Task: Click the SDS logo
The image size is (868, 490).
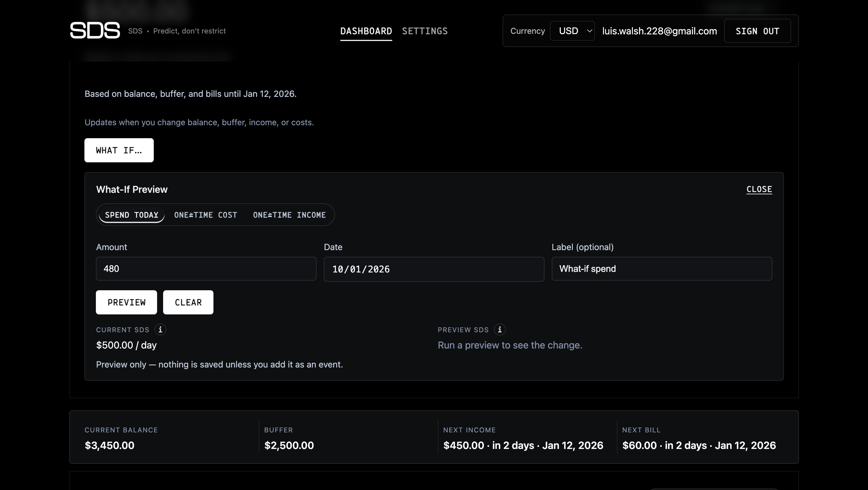Action: pyautogui.click(x=95, y=30)
